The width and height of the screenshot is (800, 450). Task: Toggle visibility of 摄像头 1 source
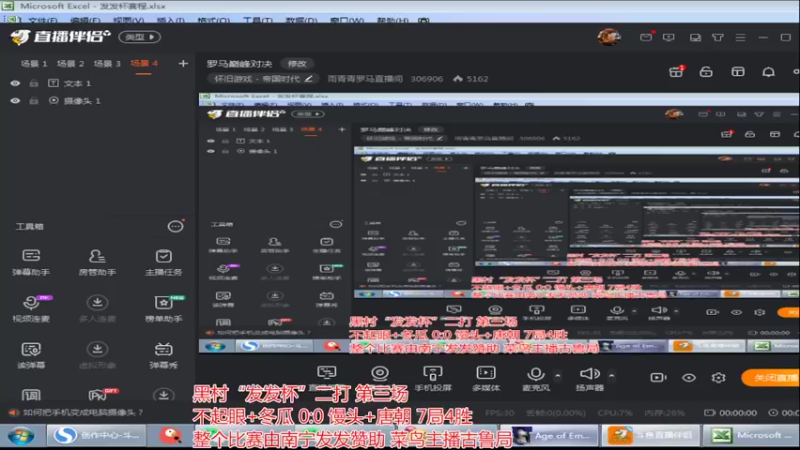coord(15,101)
